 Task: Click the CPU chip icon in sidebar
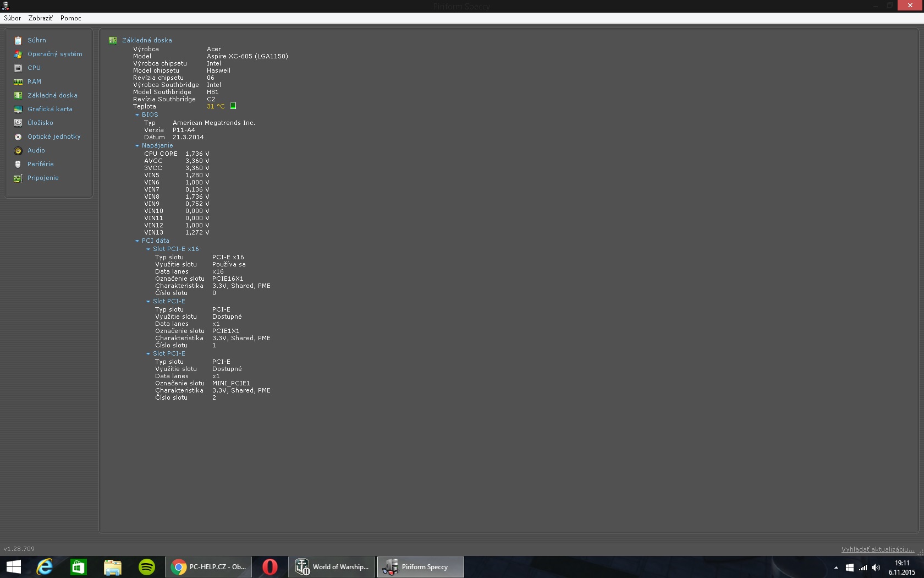18,68
